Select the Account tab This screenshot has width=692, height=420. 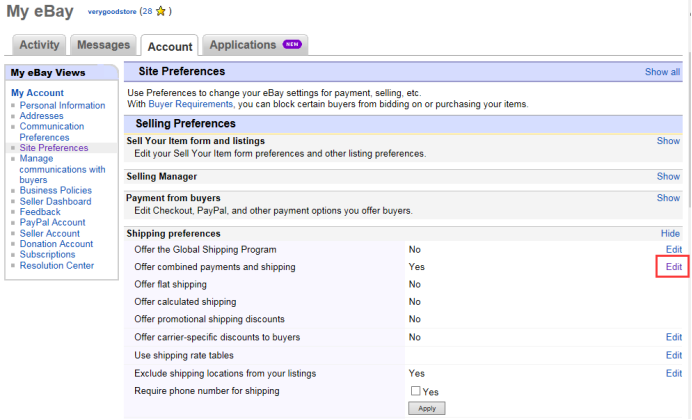pos(169,46)
